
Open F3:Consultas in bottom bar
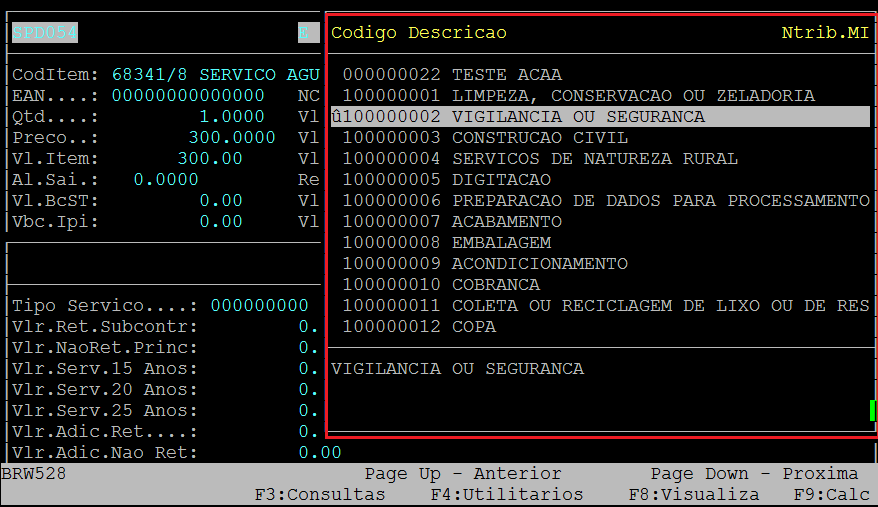pos(320,495)
